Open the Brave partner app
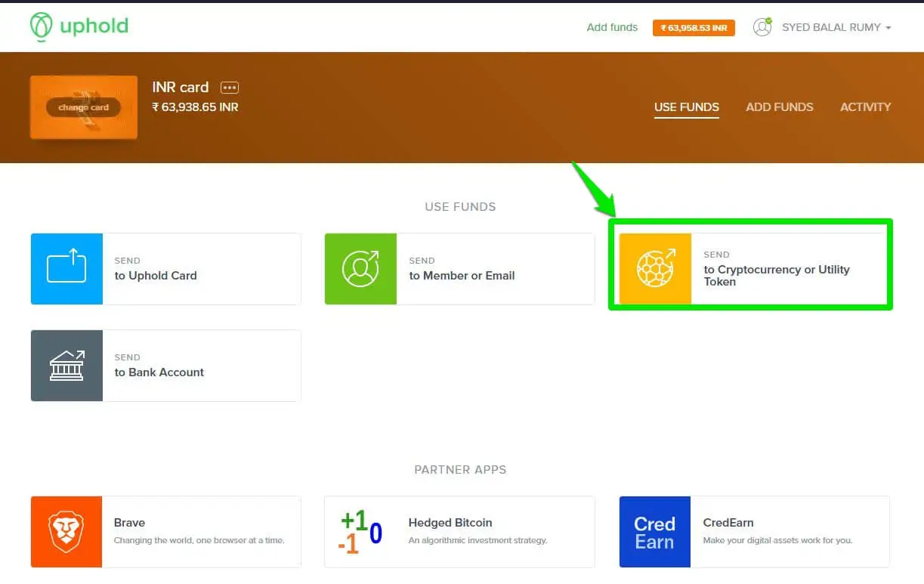The width and height of the screenshot is (924, 584). click(x=165, y=532)
